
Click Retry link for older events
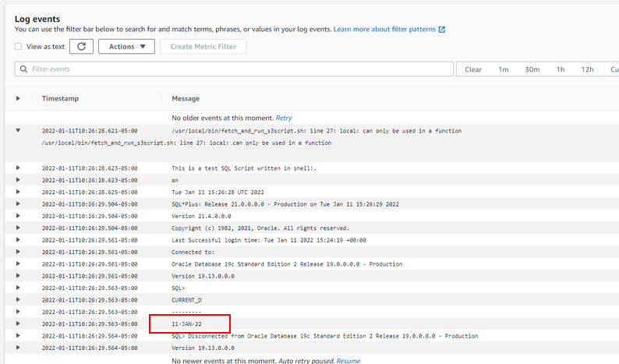coord(284,118)
